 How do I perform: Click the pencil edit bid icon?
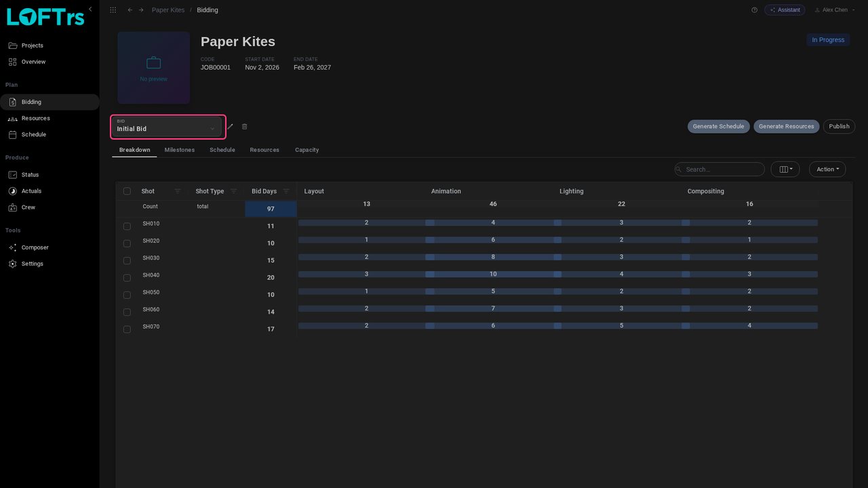click(230, 127)
